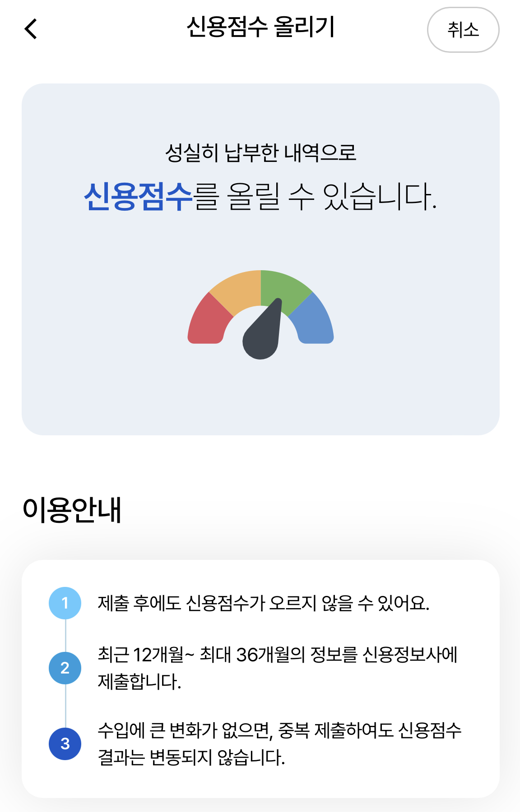
Task: Tap the connector line between steps 1 and 2
Action: tap(65, 636)
